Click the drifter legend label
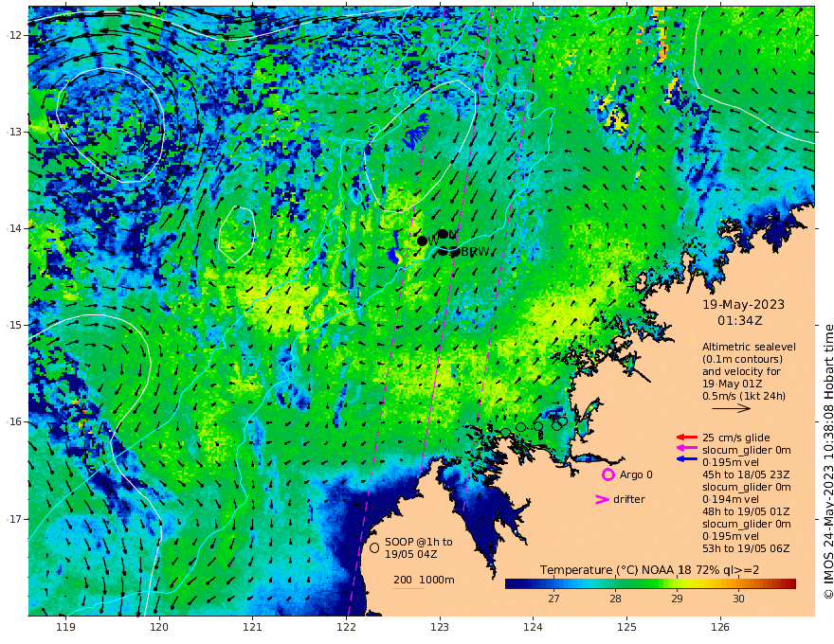The height and width of the screenshot is (644, 834). (628, 499)
